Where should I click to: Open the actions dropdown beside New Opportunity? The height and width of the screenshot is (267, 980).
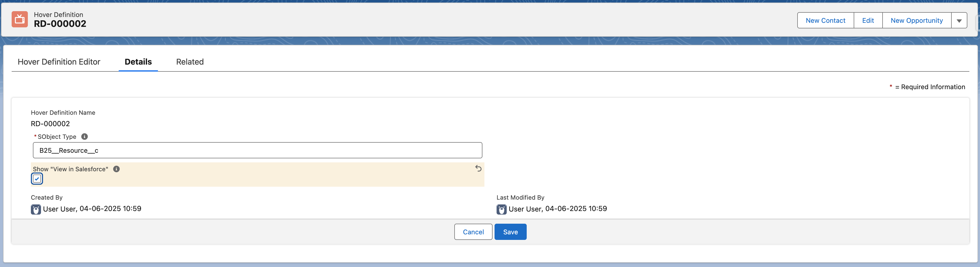(x=959, y=20)
